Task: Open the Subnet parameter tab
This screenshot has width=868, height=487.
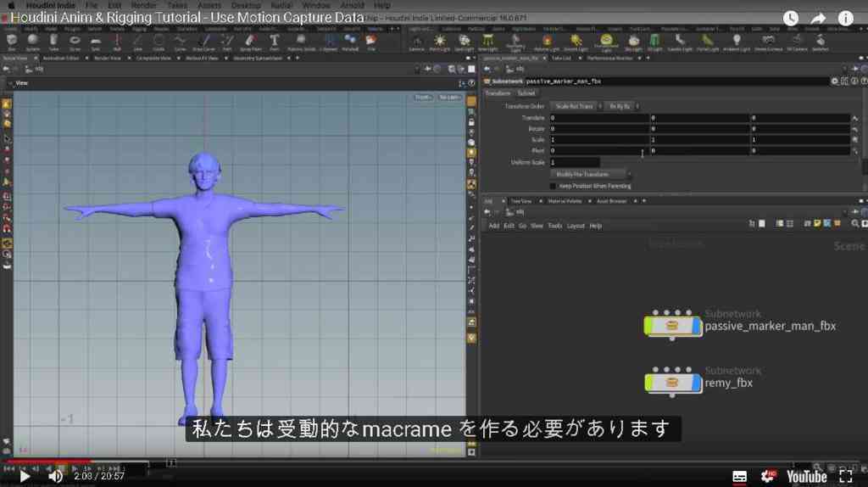Action: coord(526,93)
